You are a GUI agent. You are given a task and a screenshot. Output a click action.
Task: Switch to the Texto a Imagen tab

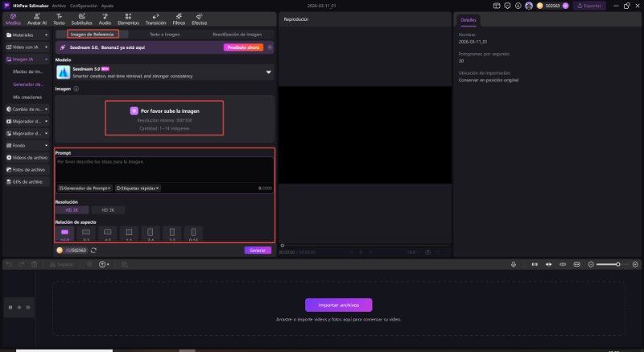coord(167,35)
